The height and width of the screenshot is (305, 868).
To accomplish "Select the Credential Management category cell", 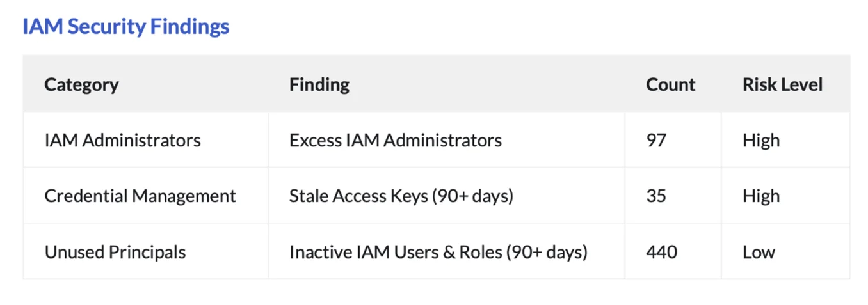I will point(140,196).
